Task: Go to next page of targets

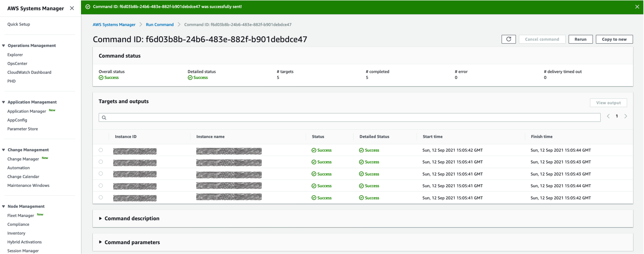Action: [626, 116]
